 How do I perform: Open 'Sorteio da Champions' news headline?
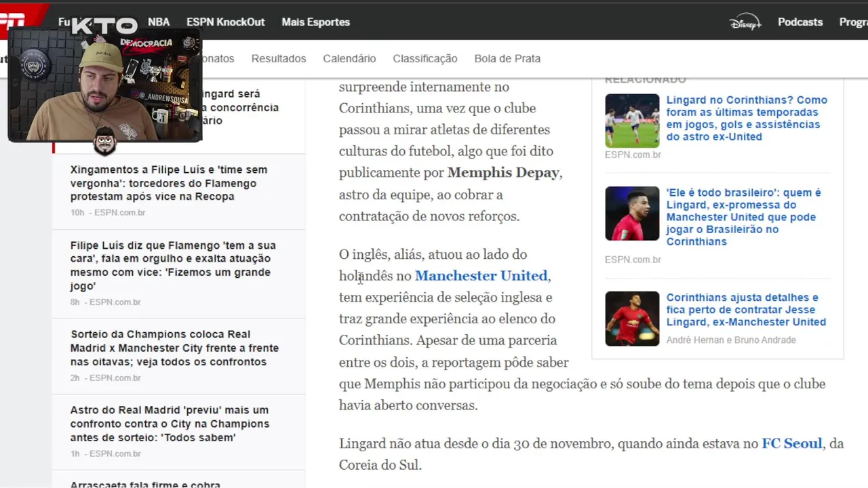pyautogui.click(x=174, y=348)
